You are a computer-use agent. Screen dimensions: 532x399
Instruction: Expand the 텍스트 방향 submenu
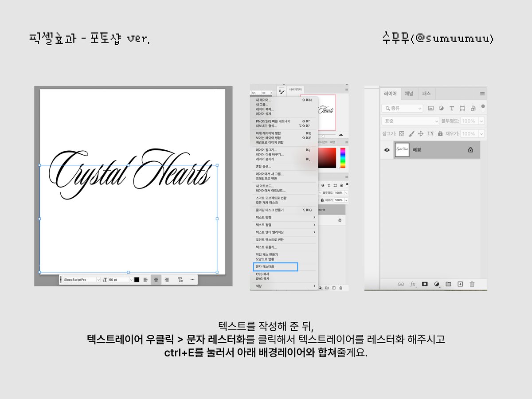pyautogui.click(x=285, y=217)
